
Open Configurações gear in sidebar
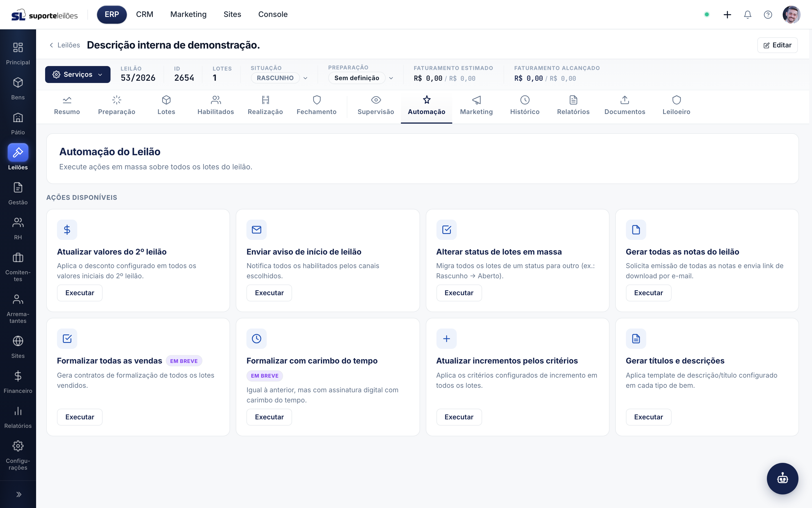(18, 446)
